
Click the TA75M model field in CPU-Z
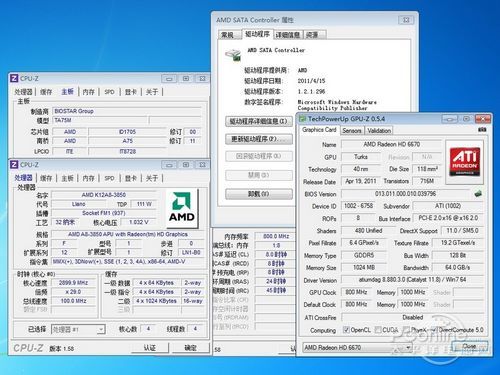click(x=100, y=120)
